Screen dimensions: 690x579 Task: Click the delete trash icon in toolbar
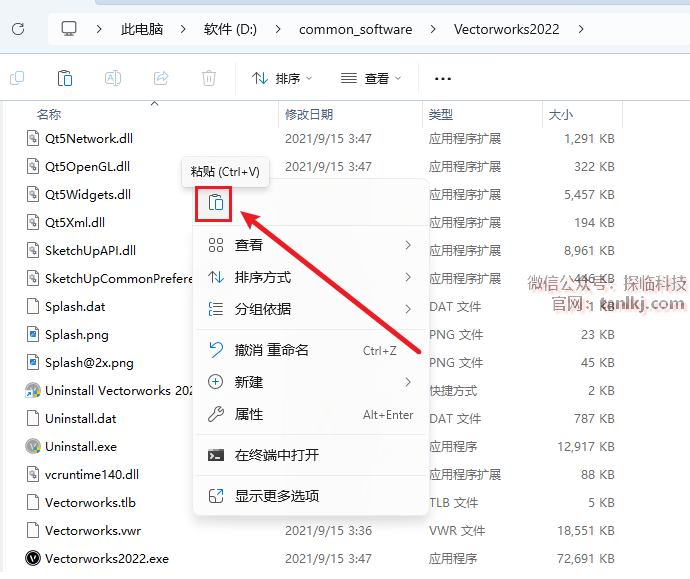pos(209,78)
